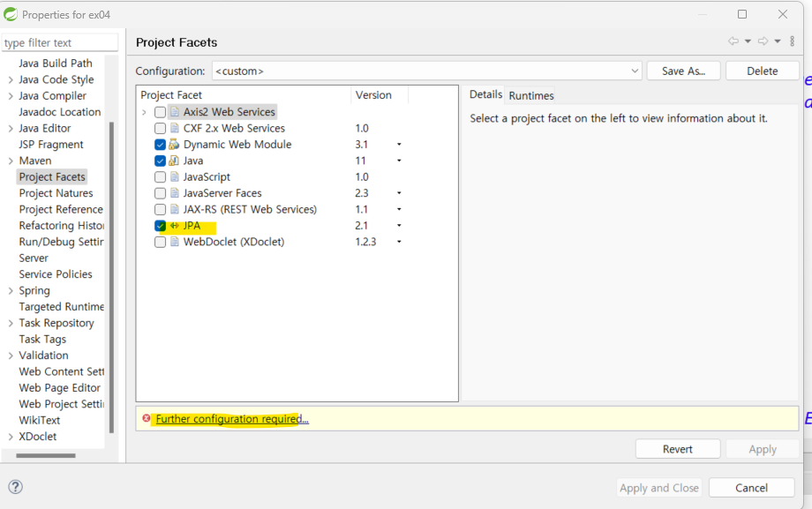
Task: Check the JAX-RS (REST Web Services) checkbox
Action: 160,209
